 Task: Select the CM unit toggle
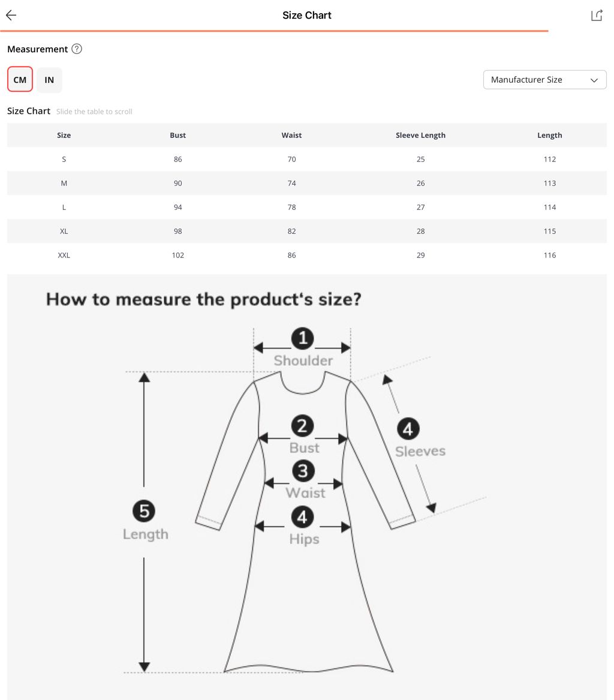pos(20,79)
